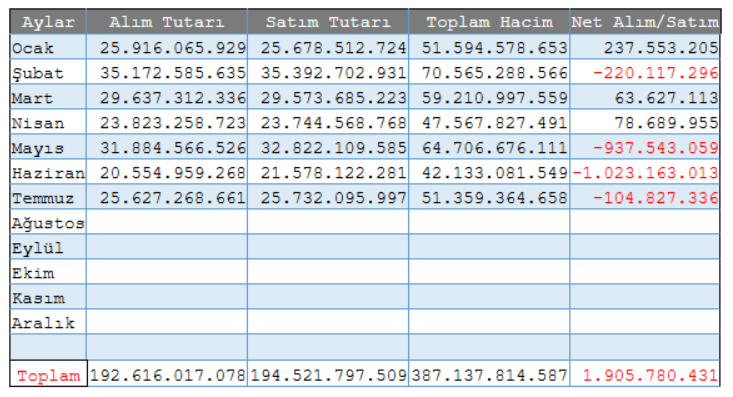Select the empty Ekim satım cell
Screen dimensions: 733x397
pos(328,273)
